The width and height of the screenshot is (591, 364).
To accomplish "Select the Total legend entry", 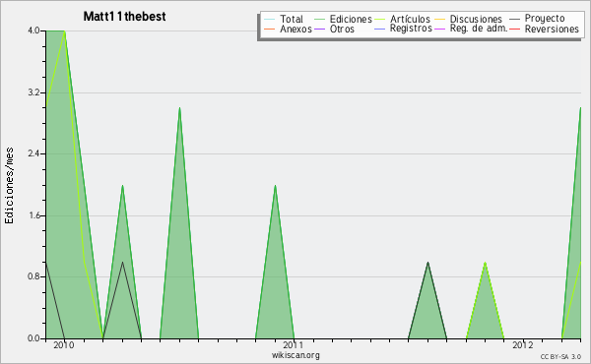I will (x=292, y=19).
